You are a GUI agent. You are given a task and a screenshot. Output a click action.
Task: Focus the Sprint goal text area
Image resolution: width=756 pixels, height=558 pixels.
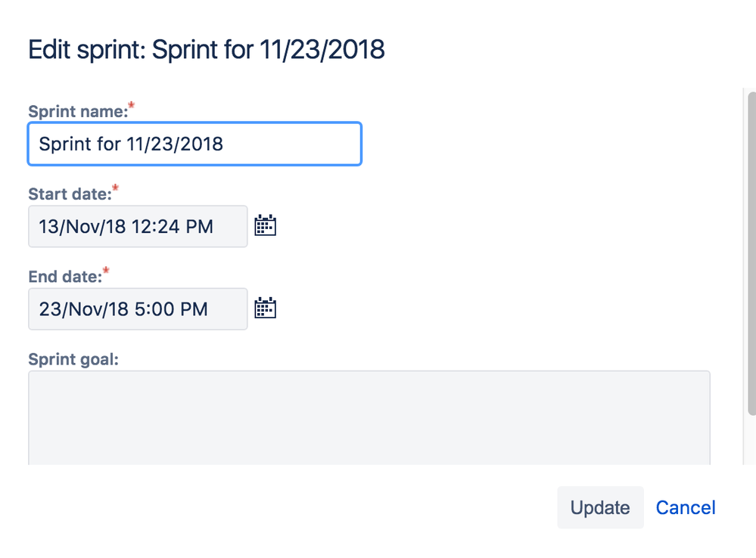(369, 418)
